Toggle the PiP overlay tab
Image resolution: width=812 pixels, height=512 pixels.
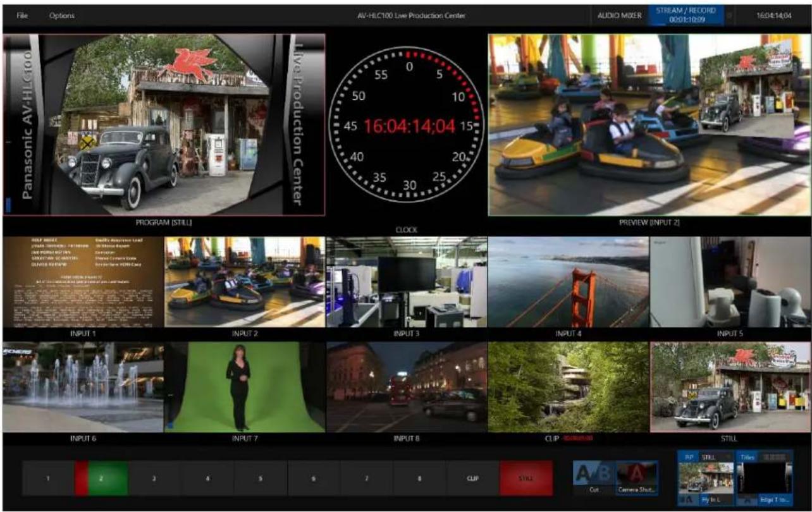(688, 456)
